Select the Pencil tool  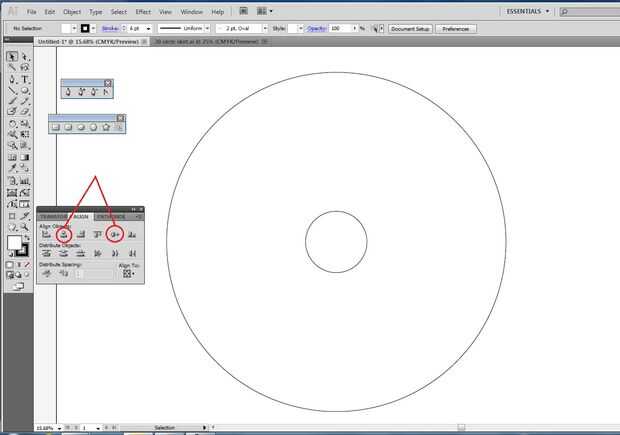(25, 101)
